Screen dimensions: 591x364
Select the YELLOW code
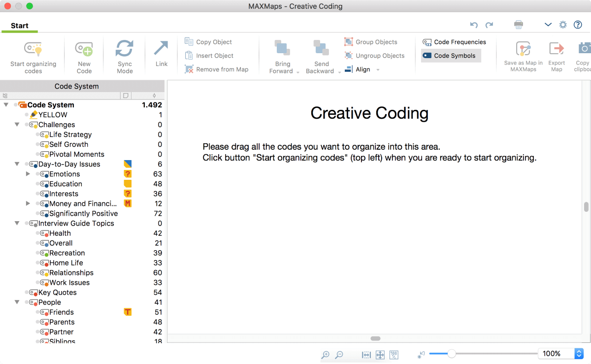53,115
